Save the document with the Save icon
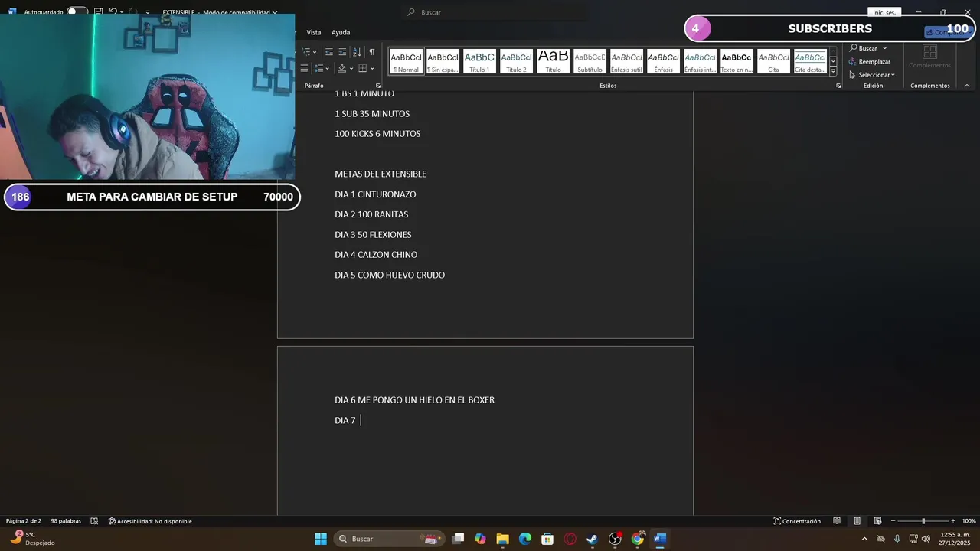Screen dimensions: 980x551 [98, 12]
